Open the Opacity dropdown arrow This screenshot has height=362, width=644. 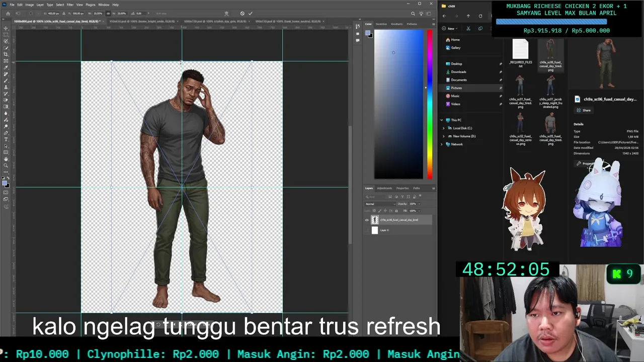pyautogui.click(x=419, y=204)
